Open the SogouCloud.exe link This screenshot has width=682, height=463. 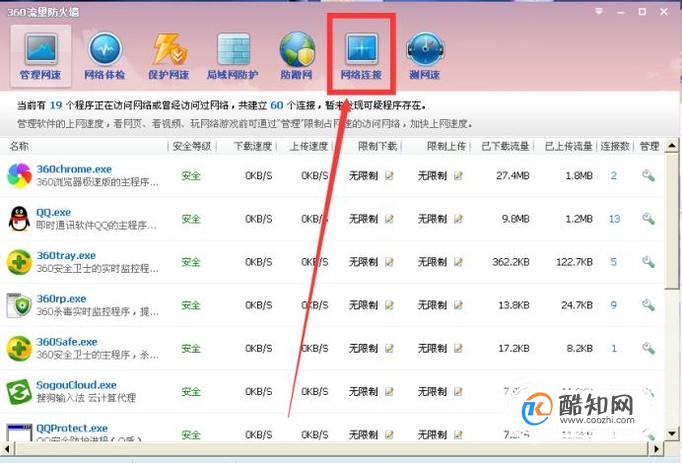pos(77,385)
